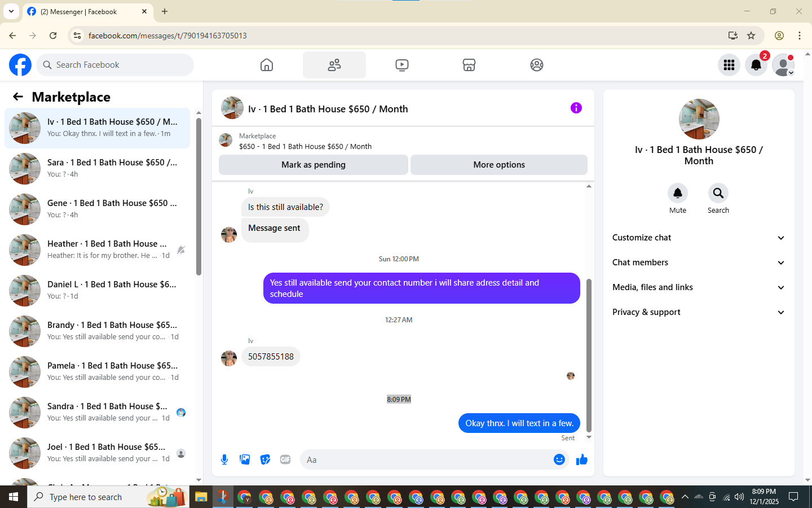
Task: Open the taskbar clock showing 8:09 PM
Action: (764, 497)
